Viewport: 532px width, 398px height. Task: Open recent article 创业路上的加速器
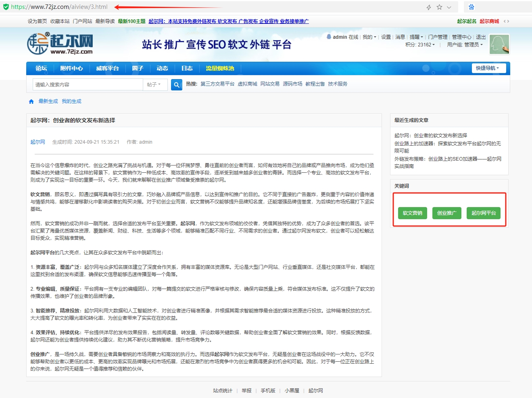[448, 147]
